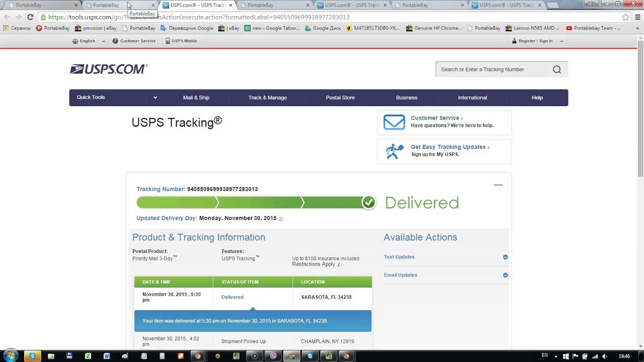Open the Google Диск bookmark
644x362 pixels.
click(323, 28)
